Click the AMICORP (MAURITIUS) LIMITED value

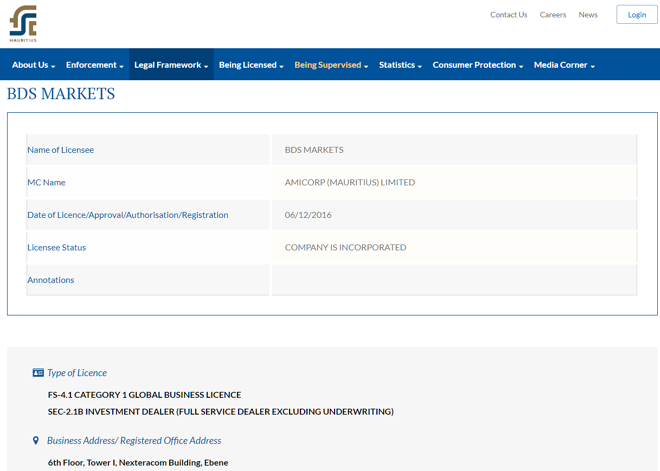350,182
